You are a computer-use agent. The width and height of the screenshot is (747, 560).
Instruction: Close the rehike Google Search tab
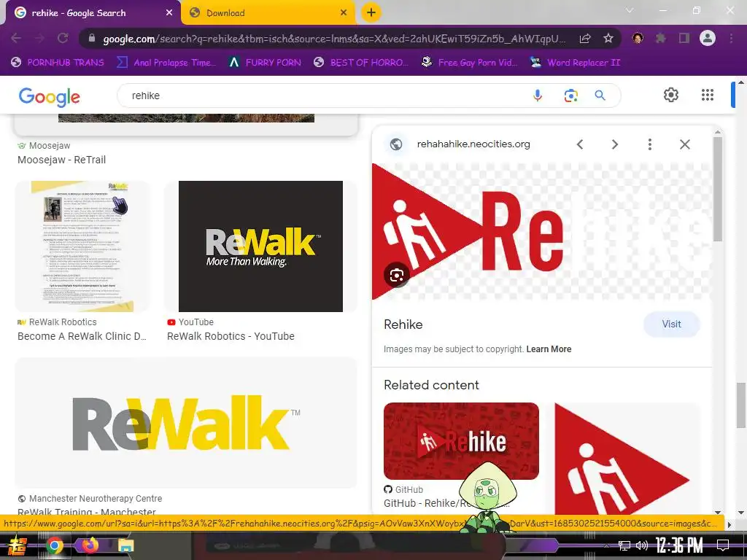click(x=169, y=13)
